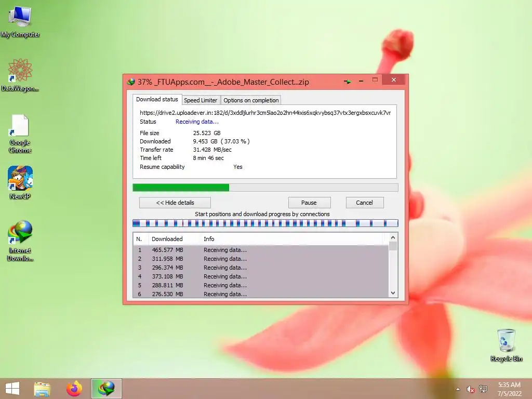Cancel the download
This screenshot has width=532, height=399.
365,203
